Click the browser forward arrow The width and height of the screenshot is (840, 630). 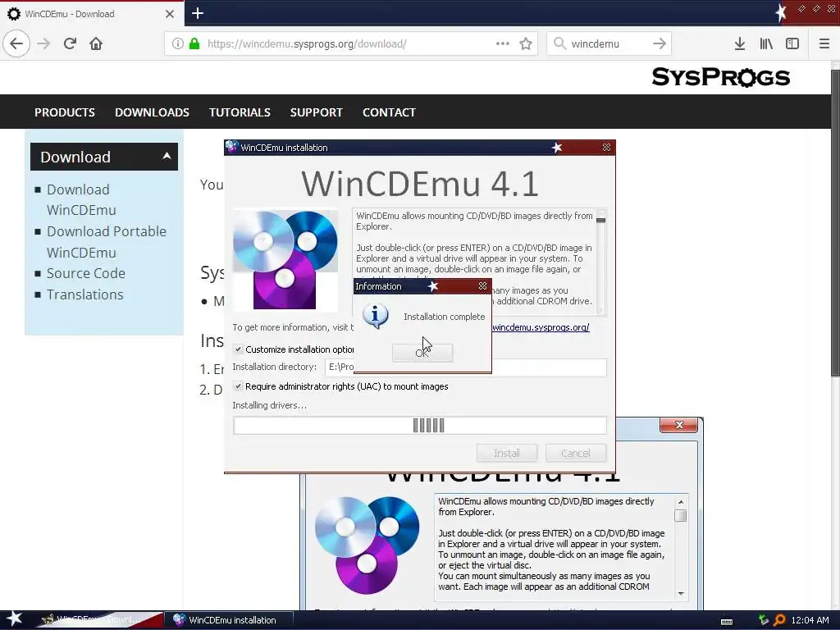tap(43, 43)
